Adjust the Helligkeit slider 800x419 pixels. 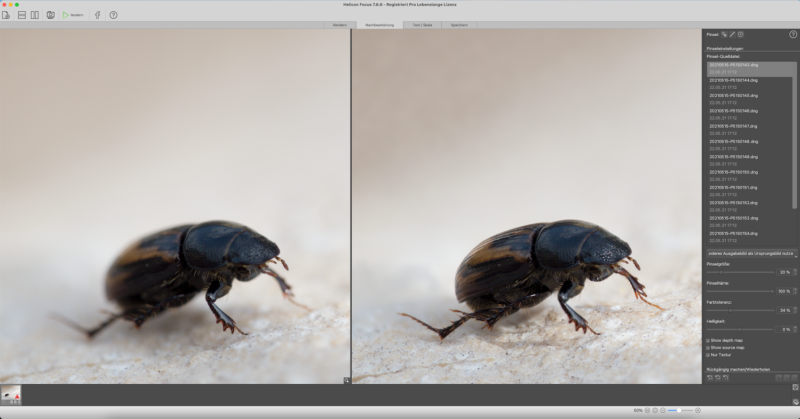click(x=740, y=330)
